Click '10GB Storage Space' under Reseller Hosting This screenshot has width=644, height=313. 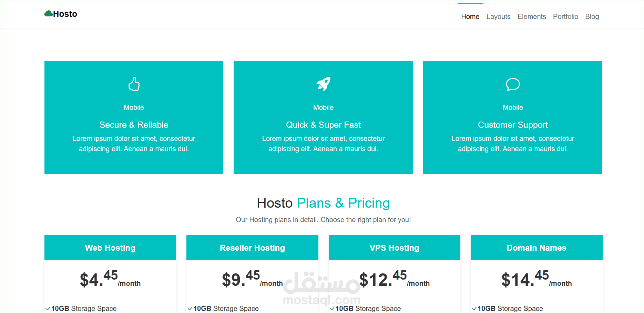click(226, 309)
